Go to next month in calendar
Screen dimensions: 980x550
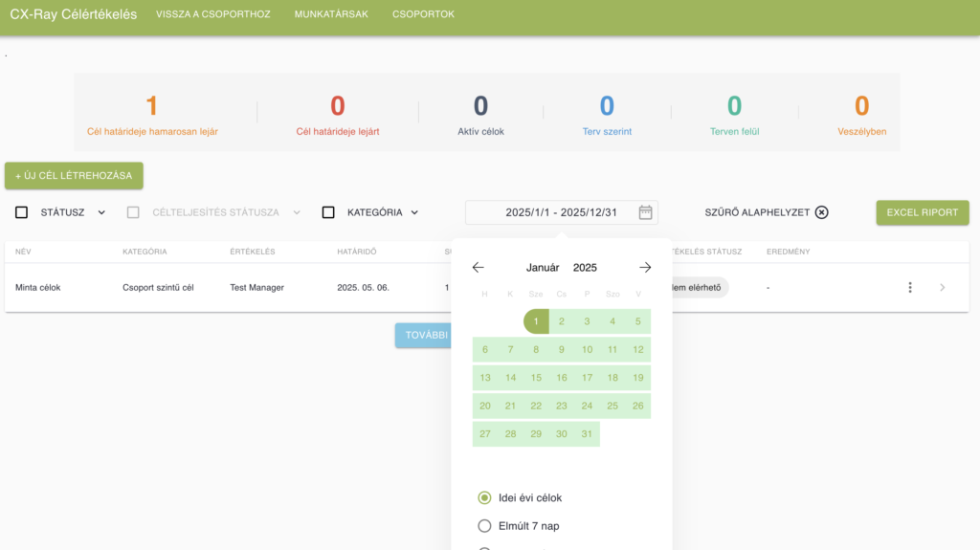point(645,268)
